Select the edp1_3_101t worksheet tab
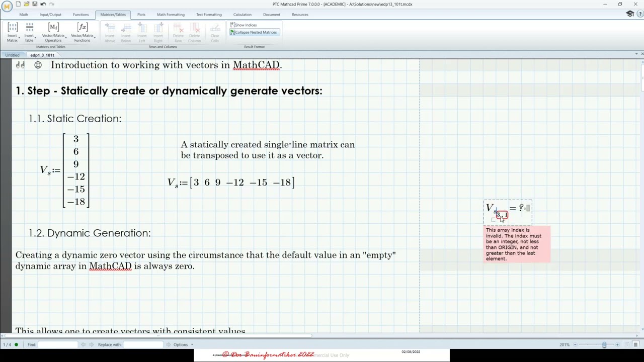The image size is (644, 362). 42,55
